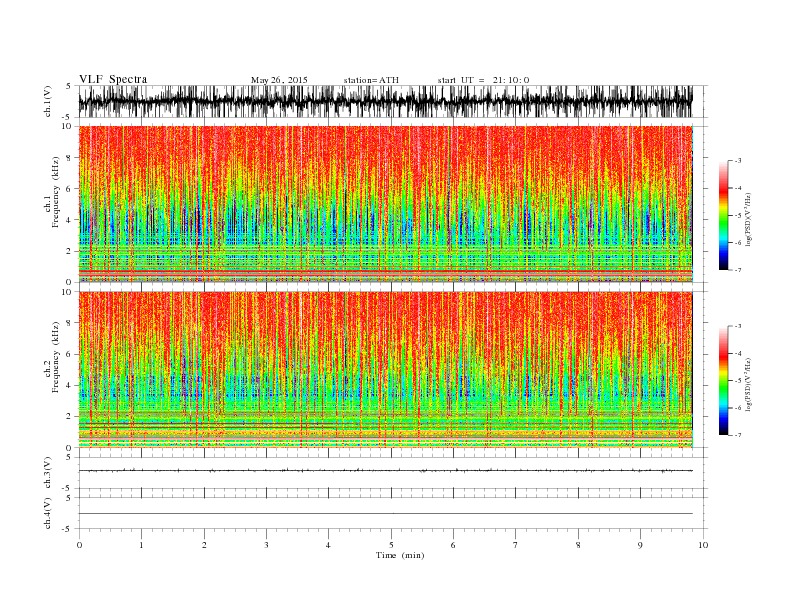This screenshot has height=612, width=792.
Task: Click the 'VLF Spectra' plot title
Action: coord(113,79)
